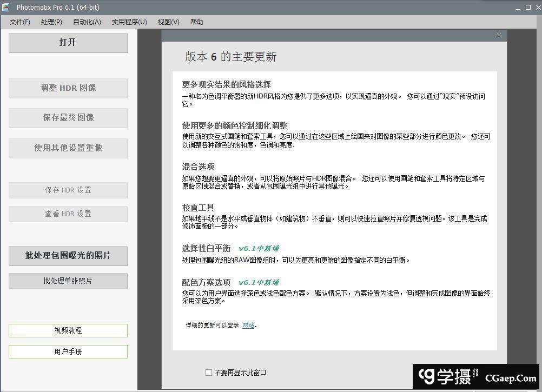Enable the 不要再显示此窗口 checkbox

(209, 373)
